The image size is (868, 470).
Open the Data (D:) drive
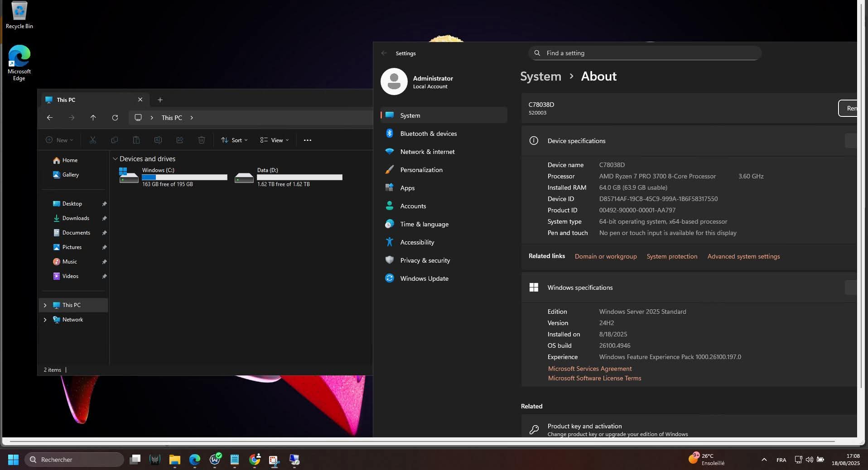[x=288, y=177]
